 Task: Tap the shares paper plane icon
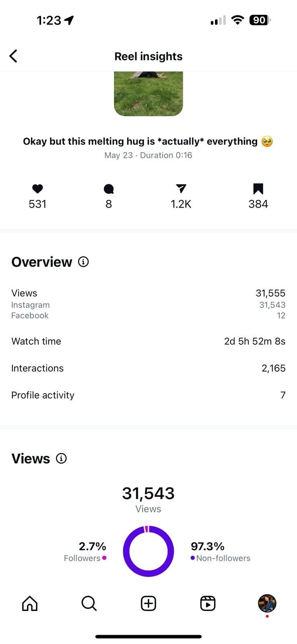coord(181,188)
